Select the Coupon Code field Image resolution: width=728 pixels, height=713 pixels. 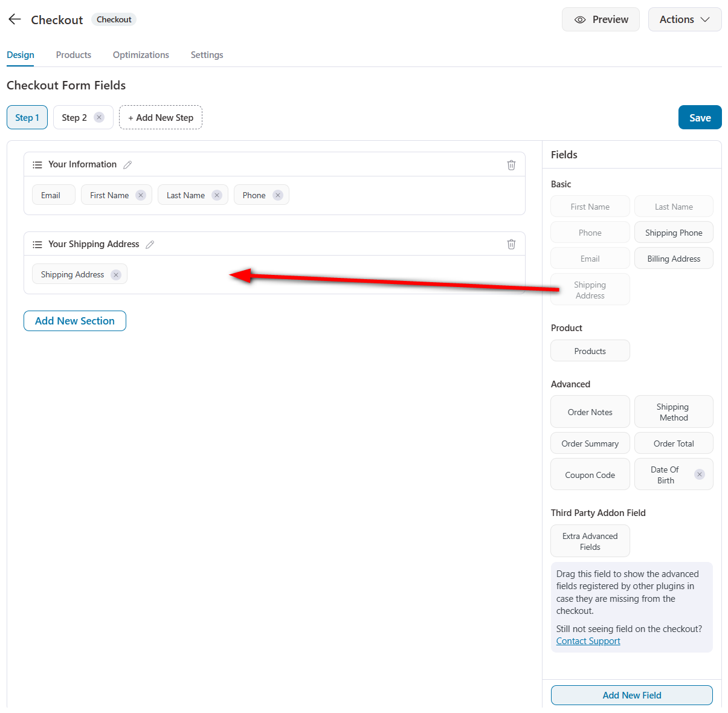(x=590, y=474)
